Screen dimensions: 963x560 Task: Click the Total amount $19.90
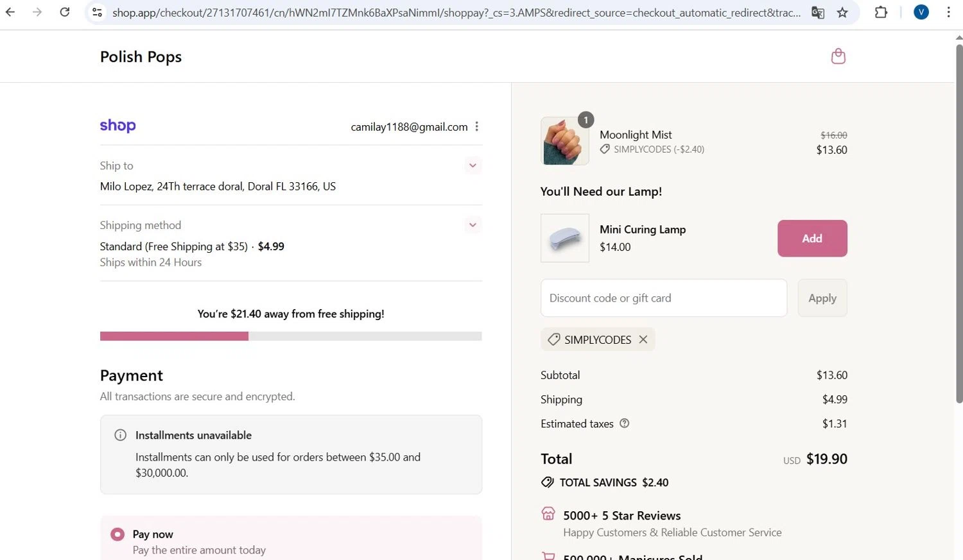tap(827, 459)
